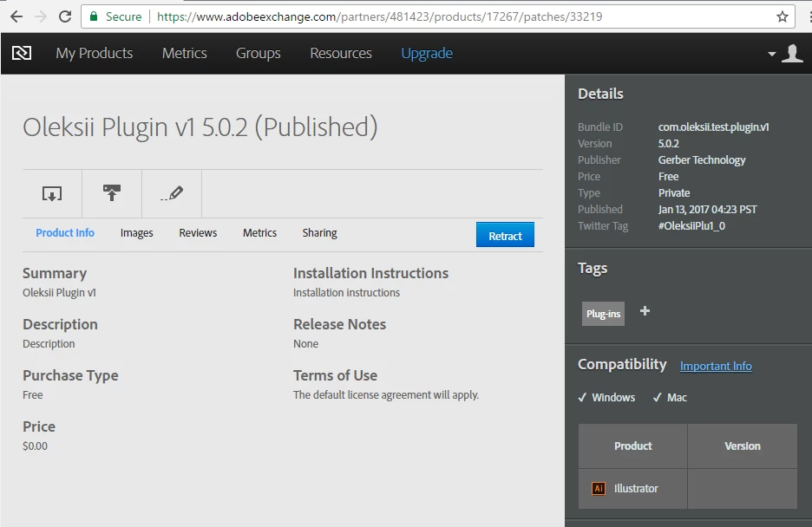
Task: Click the Windows compatibility checkmark
Action: click(x=582, y=397)
